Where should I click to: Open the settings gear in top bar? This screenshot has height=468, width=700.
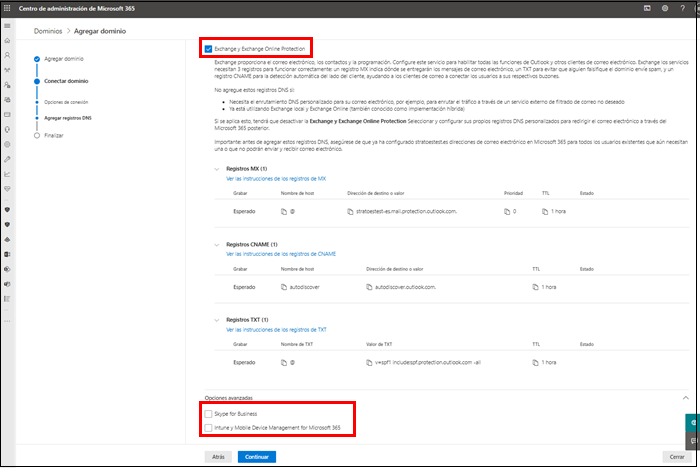tap(665, 8)
